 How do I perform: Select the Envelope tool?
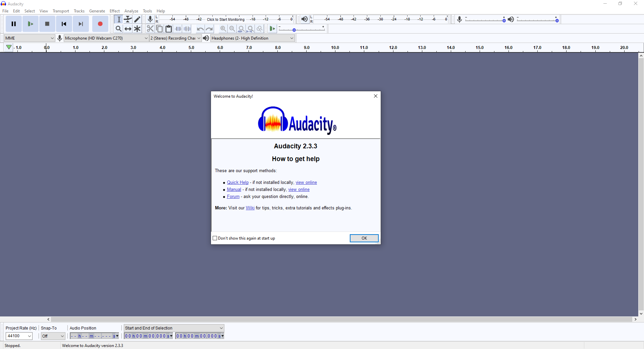tap(128, 19)
